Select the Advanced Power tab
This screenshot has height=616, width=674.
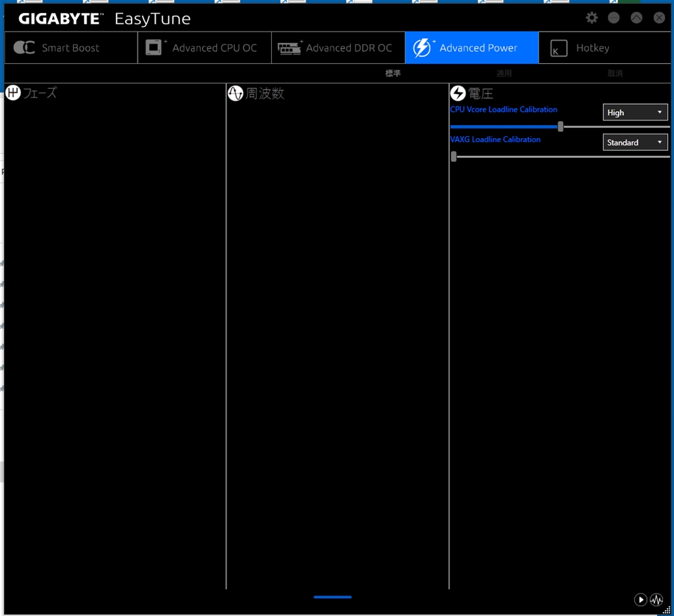point(471,48)
